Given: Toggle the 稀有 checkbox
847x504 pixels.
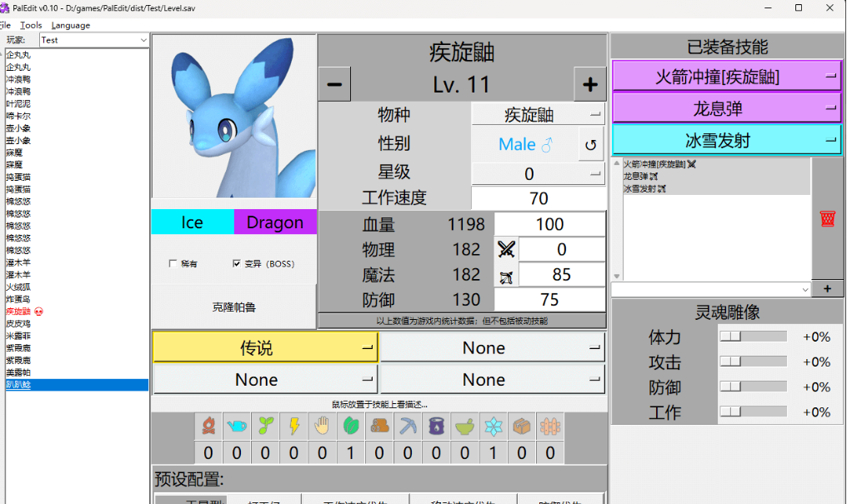Looking at the screenshot, I should pos(173,263).
